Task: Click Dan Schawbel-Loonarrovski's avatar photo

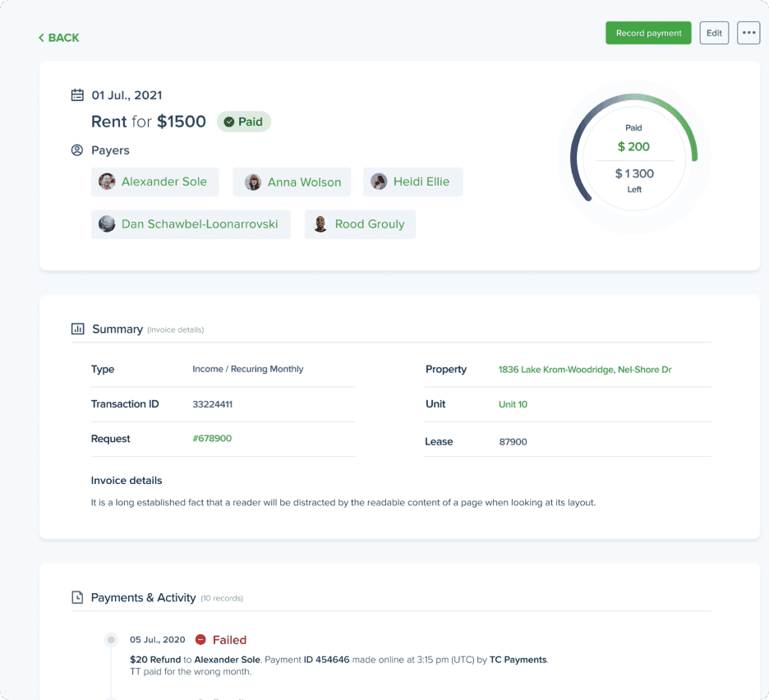Action: 106,223
